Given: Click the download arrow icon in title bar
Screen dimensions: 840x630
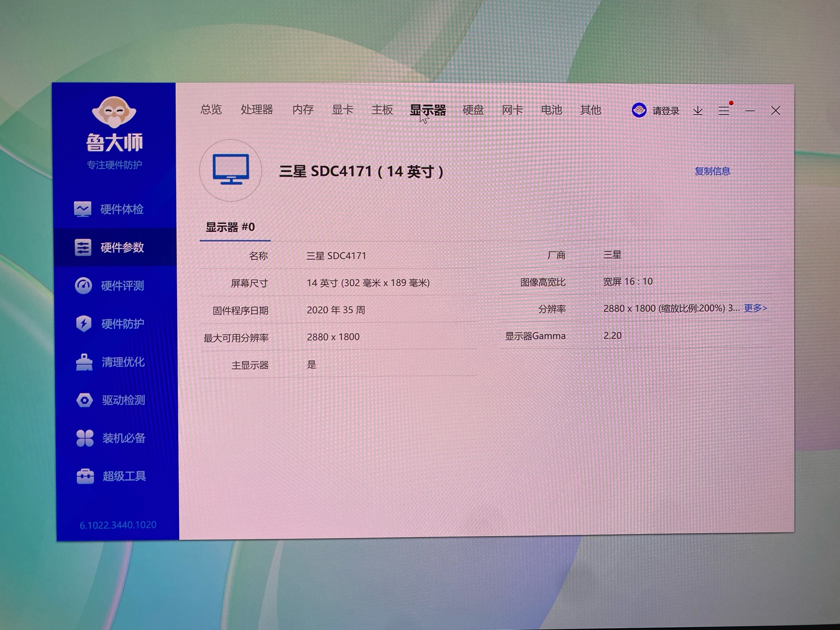Looking at the screenshot, I should (698, 111).
